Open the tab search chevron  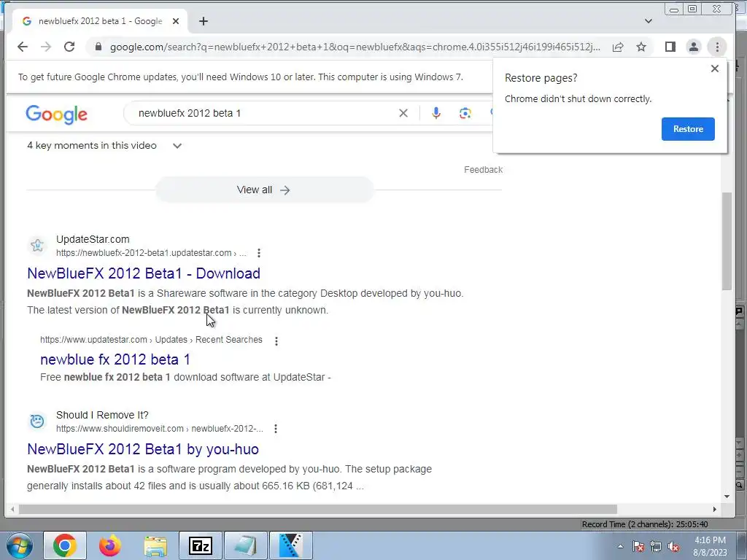(x=649, y=21)
